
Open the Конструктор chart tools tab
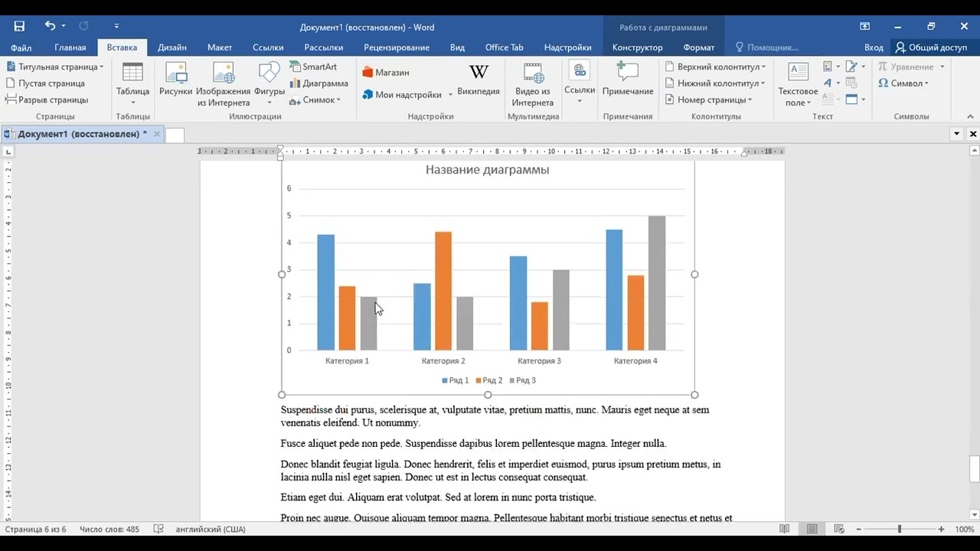[x=638, y=47]
